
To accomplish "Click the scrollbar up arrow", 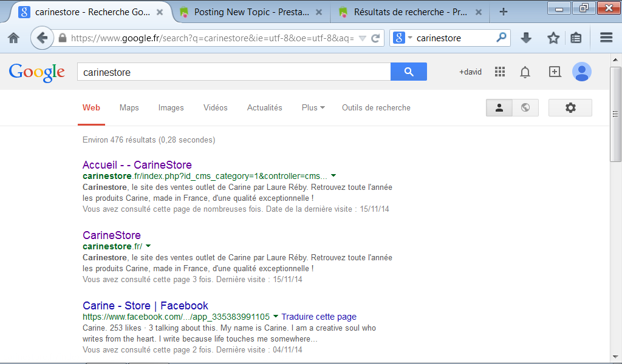I will pyautogui.click(x=615, y=60).
